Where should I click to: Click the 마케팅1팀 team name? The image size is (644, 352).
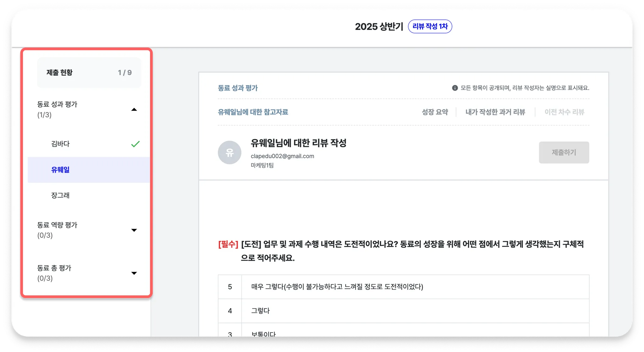pos(262,165)
